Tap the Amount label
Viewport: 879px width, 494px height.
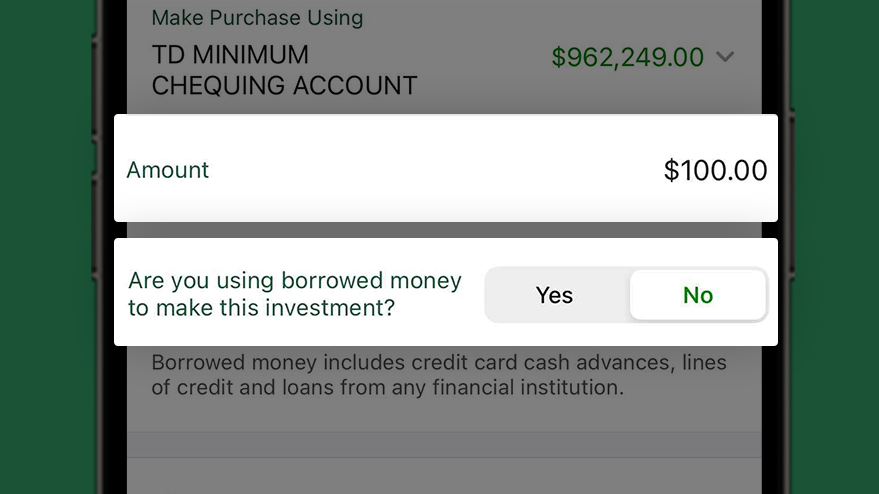click(168, 170)
